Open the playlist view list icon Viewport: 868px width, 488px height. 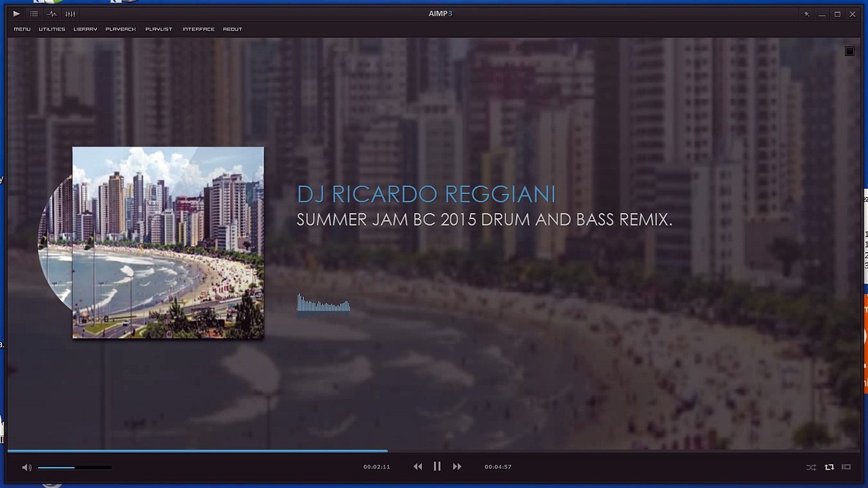pos(34,14)
